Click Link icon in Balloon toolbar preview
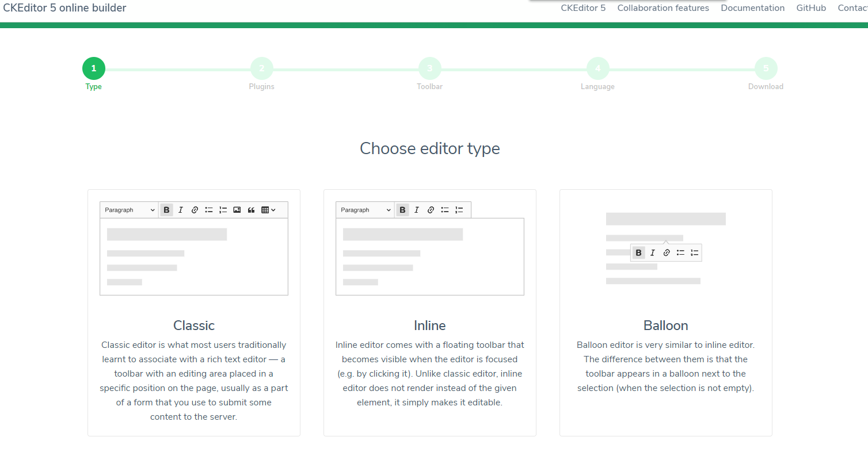Image resolution: width=868 pixels, height=460 pixels. [667, 252]
